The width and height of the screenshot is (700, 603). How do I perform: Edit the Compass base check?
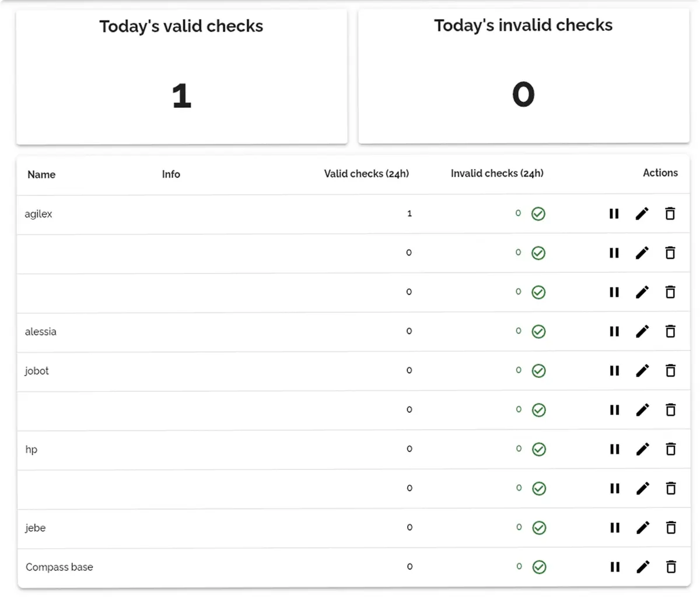(x=643, y=567)
